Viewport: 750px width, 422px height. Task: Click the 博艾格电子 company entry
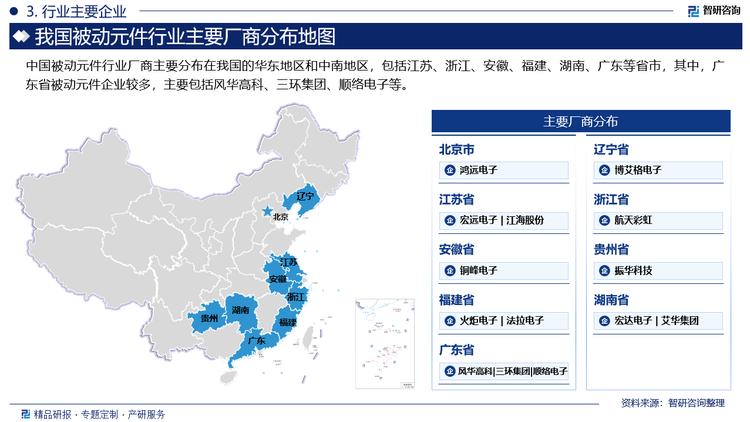coord(658,170)
